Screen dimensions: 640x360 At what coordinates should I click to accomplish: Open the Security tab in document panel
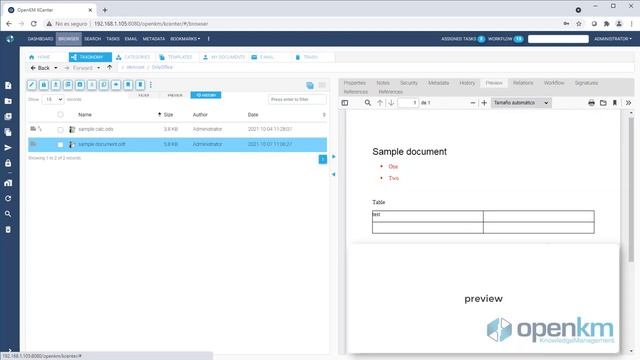[409, 83]
